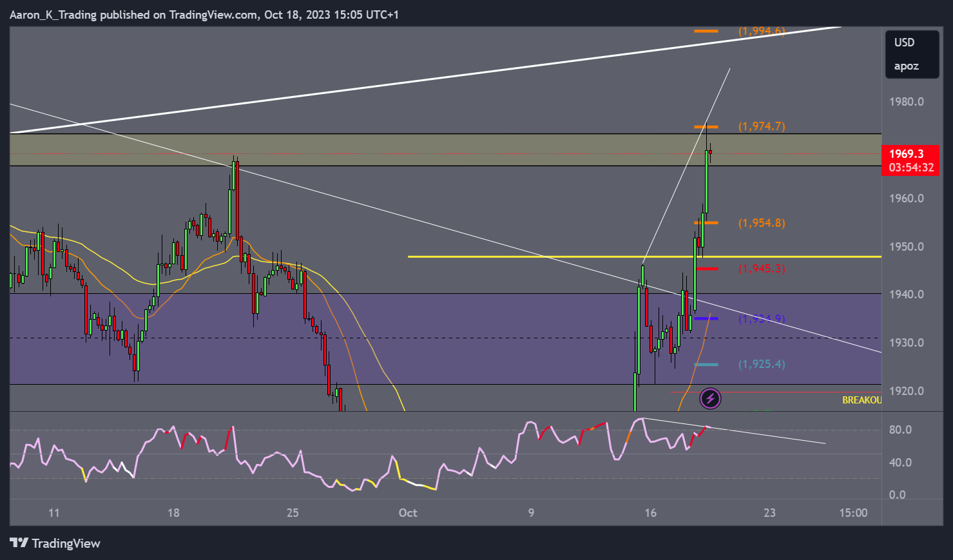Select the USD currency label
This screenshot has height=560, width=953.
click(904, 43)
